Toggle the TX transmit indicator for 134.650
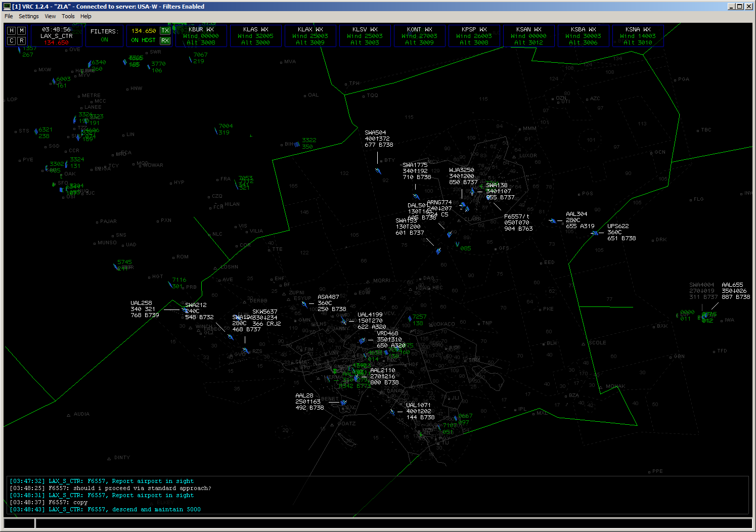 (x=165, y=31)
